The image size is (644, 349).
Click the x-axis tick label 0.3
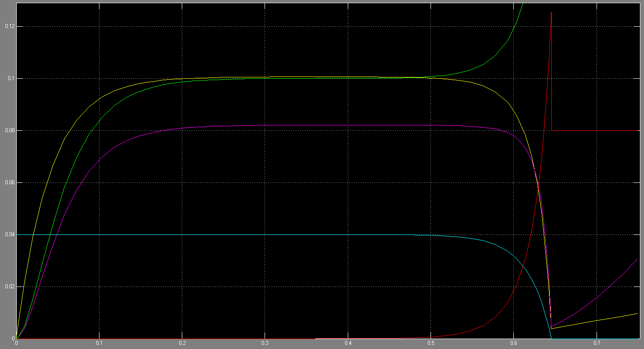point(265,344)
